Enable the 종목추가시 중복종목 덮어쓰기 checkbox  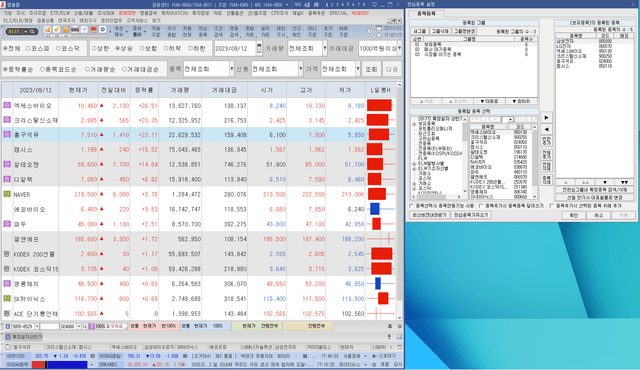pyautogui.click(x=481, y=206)
